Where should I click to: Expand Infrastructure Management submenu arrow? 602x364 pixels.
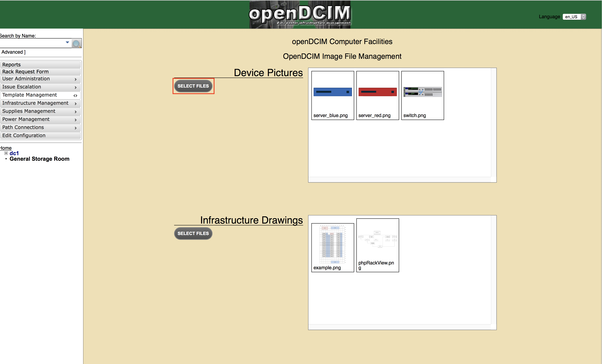[x=76, y=104]
